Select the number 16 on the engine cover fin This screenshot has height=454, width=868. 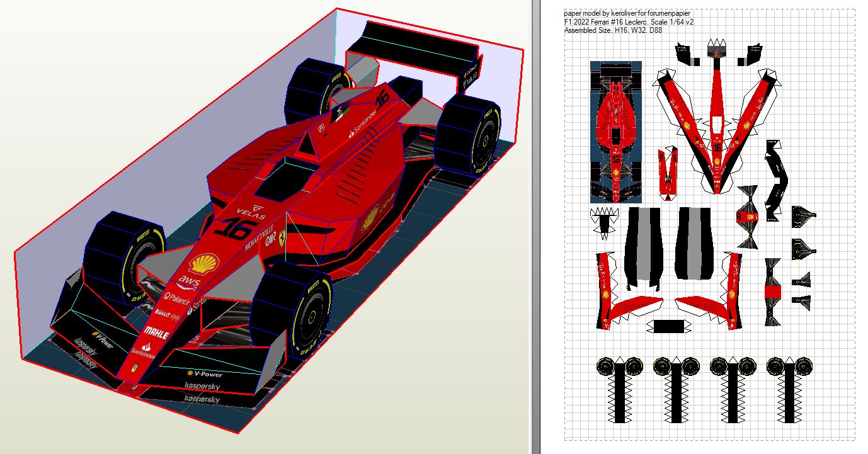pyautogui.click(x=381, y=98)
